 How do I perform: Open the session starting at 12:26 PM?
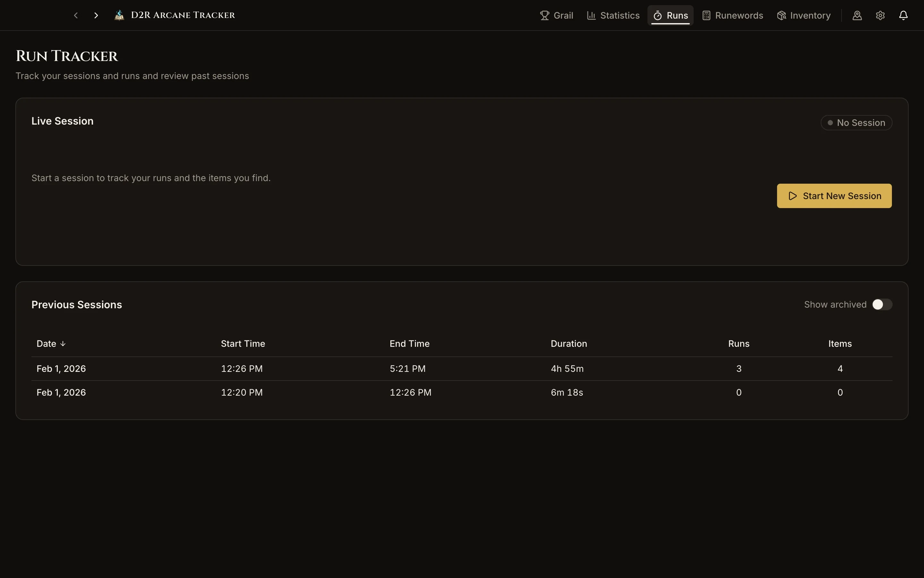462,369
